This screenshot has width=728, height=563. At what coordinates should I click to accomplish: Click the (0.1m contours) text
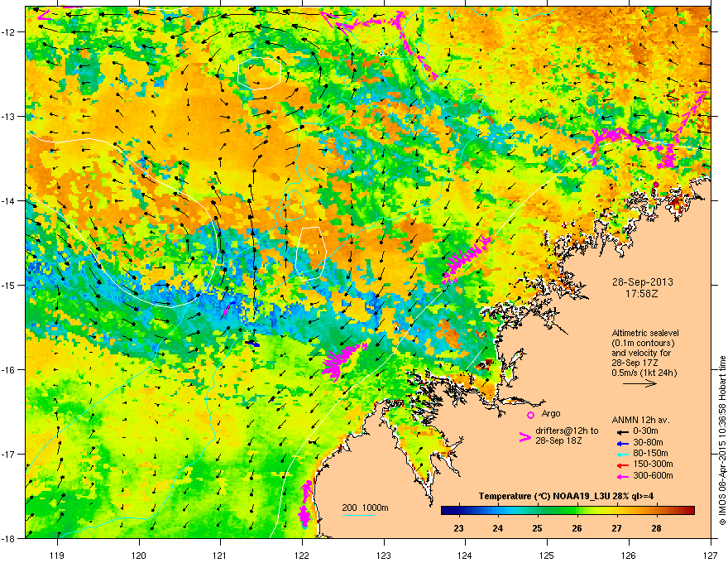[643, 344]
